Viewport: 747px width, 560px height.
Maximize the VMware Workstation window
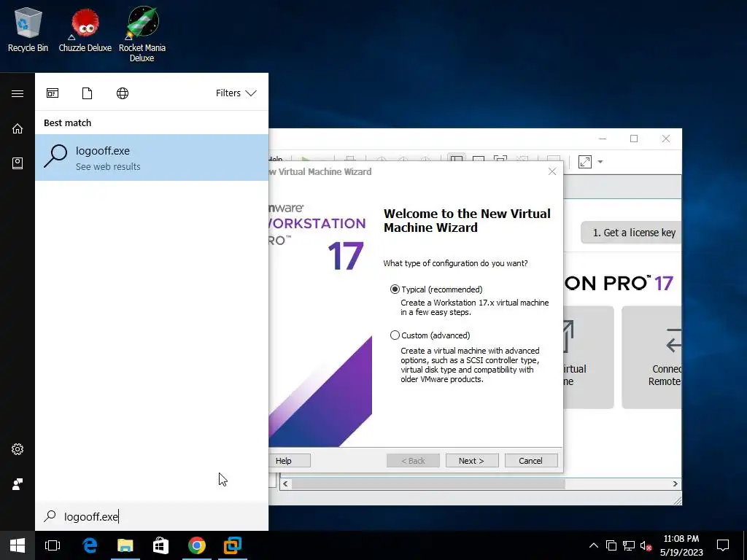coord(634,139)
